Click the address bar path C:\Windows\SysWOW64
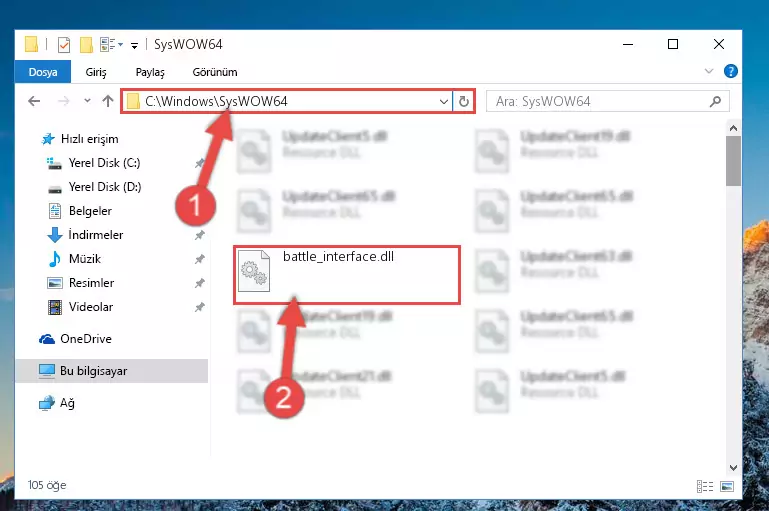 click(216, 101)
